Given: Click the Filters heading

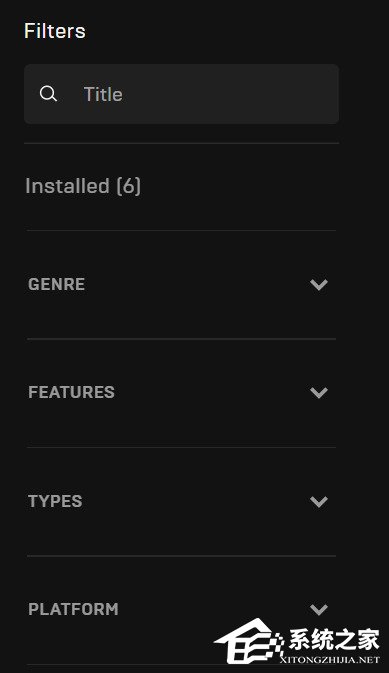Looking at the screenshot, I should 55,31.
